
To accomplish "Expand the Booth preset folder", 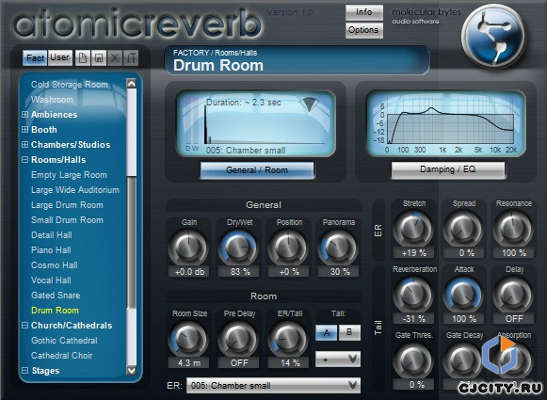I will pos(25,129).
